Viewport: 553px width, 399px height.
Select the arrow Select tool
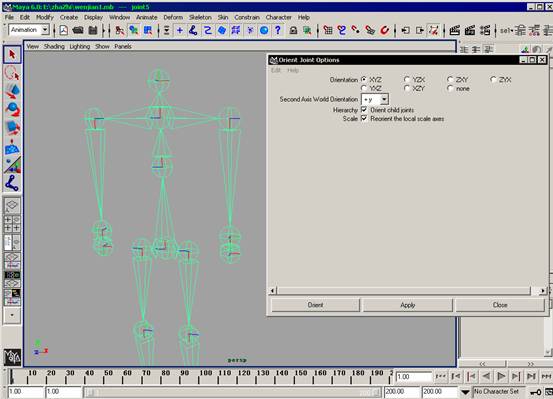(x=12, y=54)
